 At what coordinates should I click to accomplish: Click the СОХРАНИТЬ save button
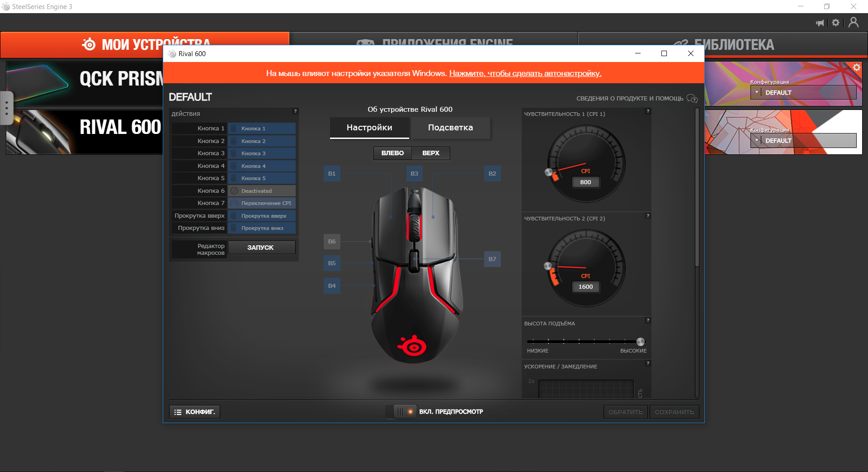coord(675,412)
